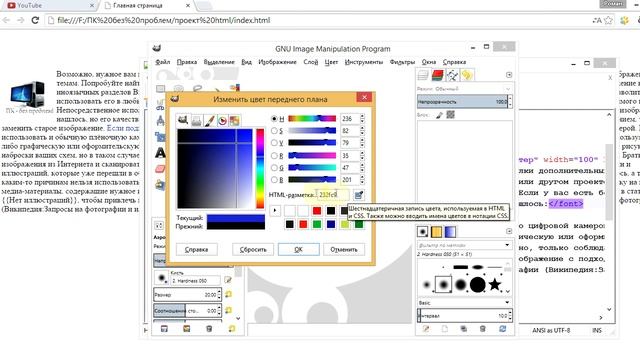Adjust the V value gradient slider

click(x=312, y=143)
